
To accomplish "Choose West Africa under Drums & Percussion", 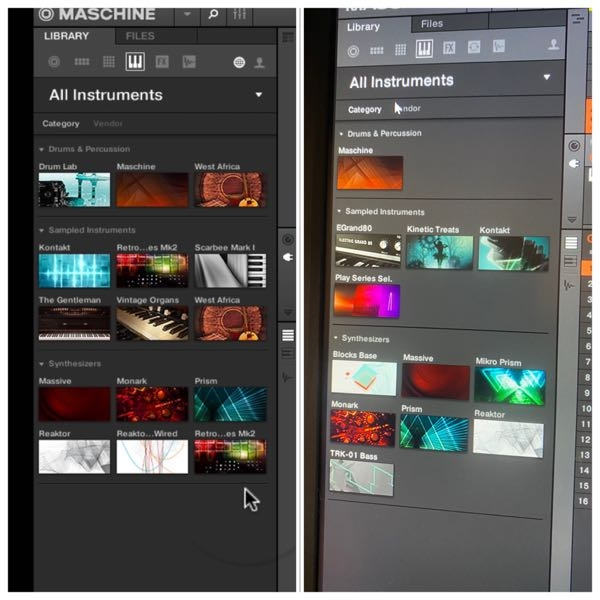I will [230, 190].
